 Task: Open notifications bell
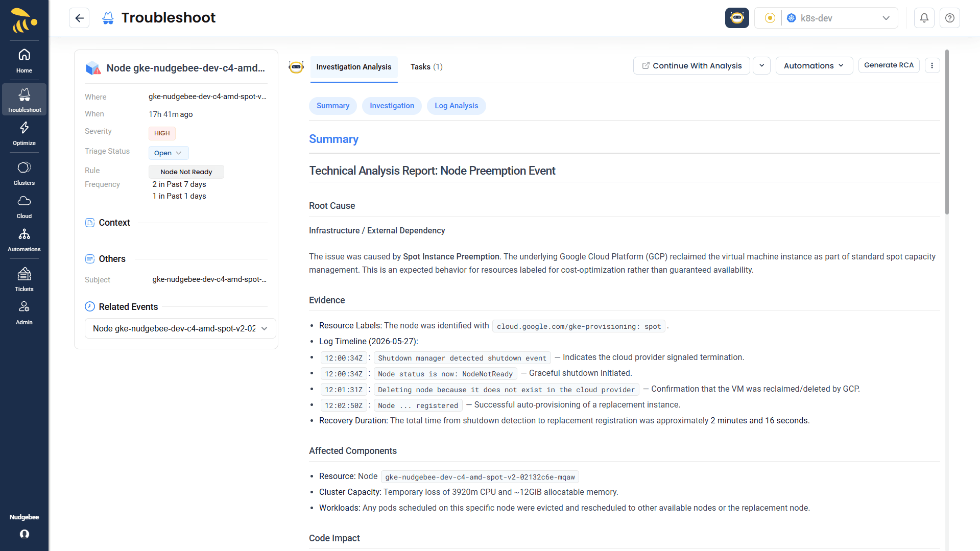coord(924,18)
